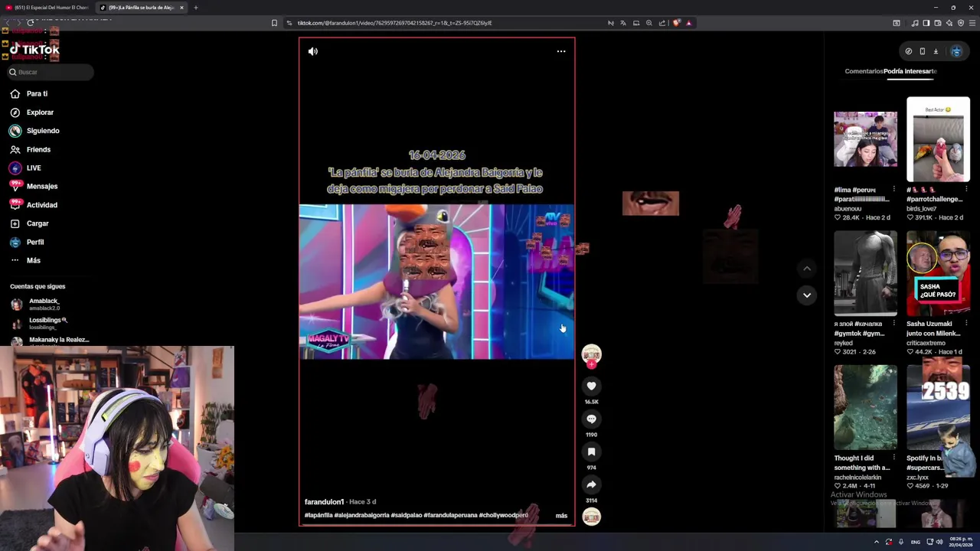Viewport: 980px width, 551px height.
Task: Expand the Más sidebar menu
Action: coord(34,260)
